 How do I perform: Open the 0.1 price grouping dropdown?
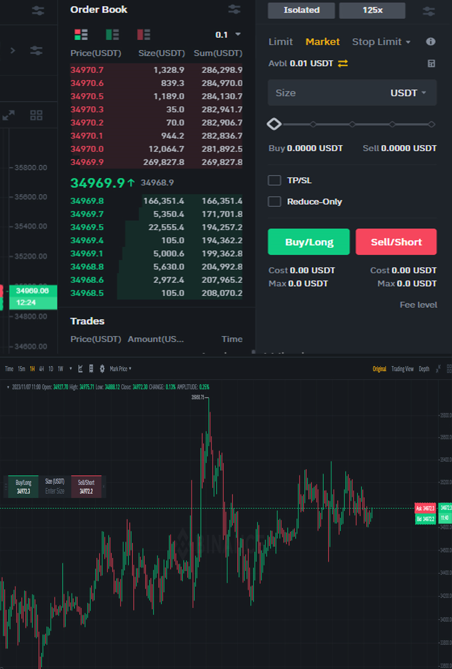pyautogui.click(x=228, y=35)
